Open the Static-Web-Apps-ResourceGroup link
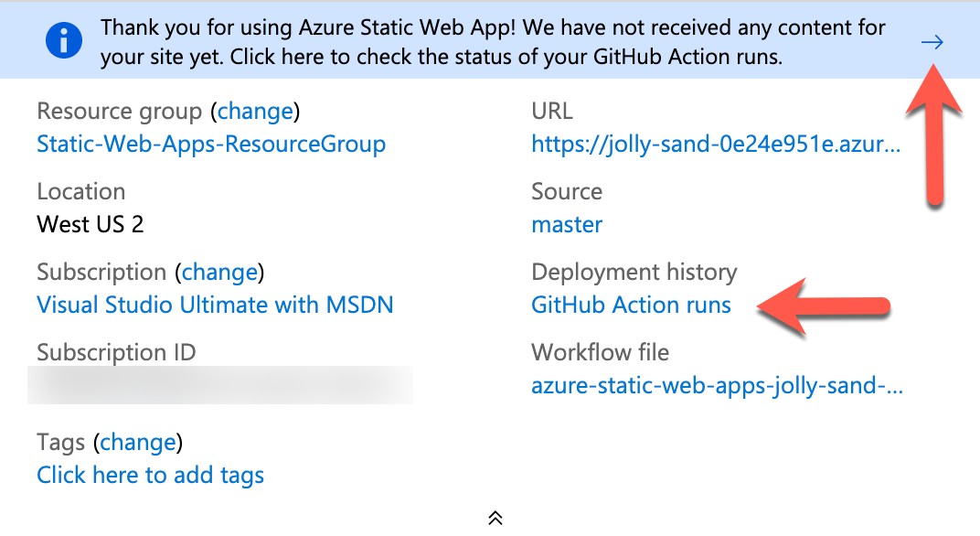The image size is (980, 536). pyautogui.click(x=211, y=144)
